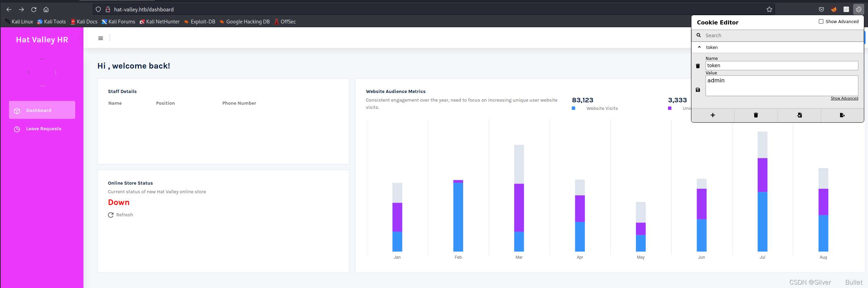Click Hat Valley HR logo title
The image size is (868, 288).
point(42,40)
